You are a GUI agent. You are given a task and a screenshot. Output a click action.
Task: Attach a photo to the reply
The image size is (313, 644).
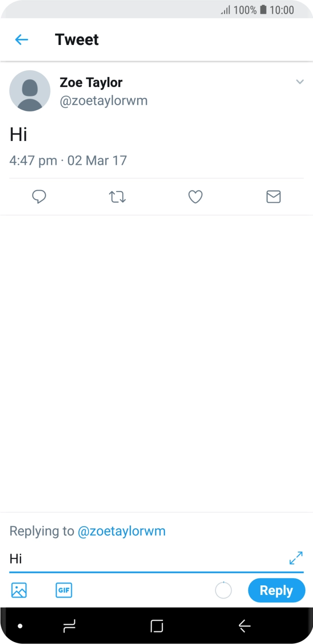point(18,590)
